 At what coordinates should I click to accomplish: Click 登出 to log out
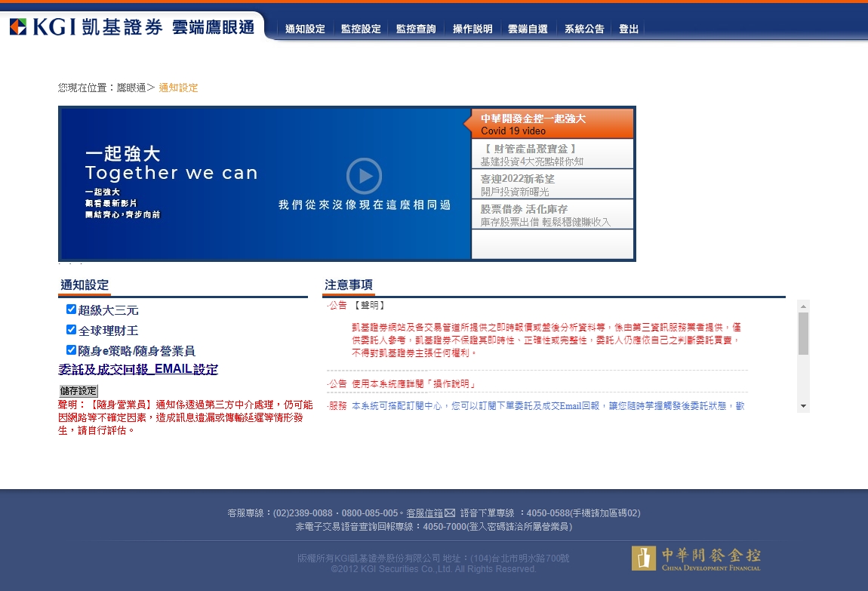tap(629, 29)
